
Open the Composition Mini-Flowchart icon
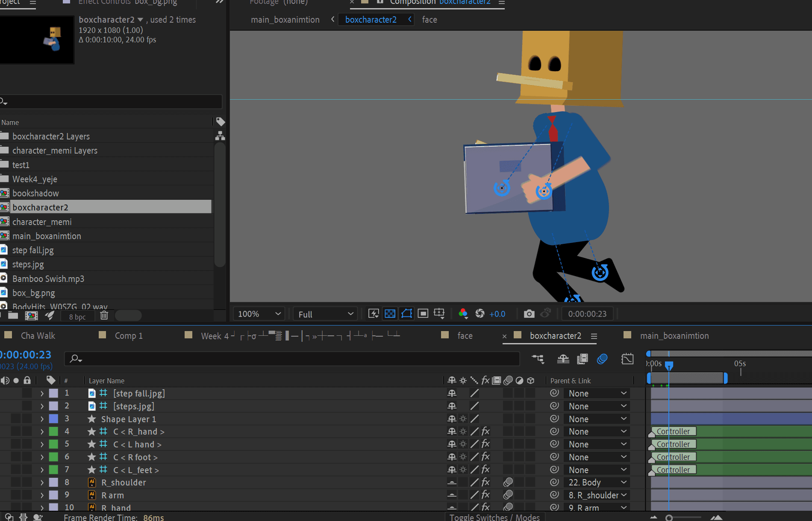click(538, 359)
